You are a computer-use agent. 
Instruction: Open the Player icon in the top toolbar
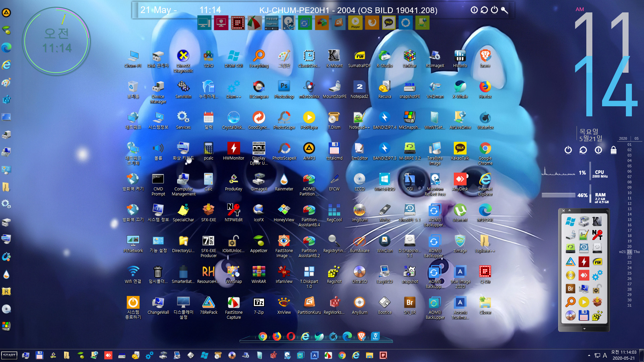(355, 23)
